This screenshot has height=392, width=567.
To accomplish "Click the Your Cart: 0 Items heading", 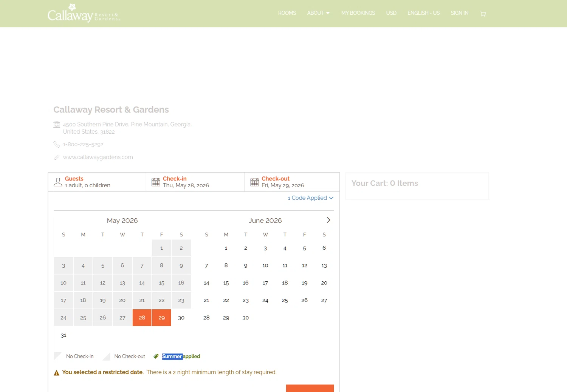I will (385, 183).
